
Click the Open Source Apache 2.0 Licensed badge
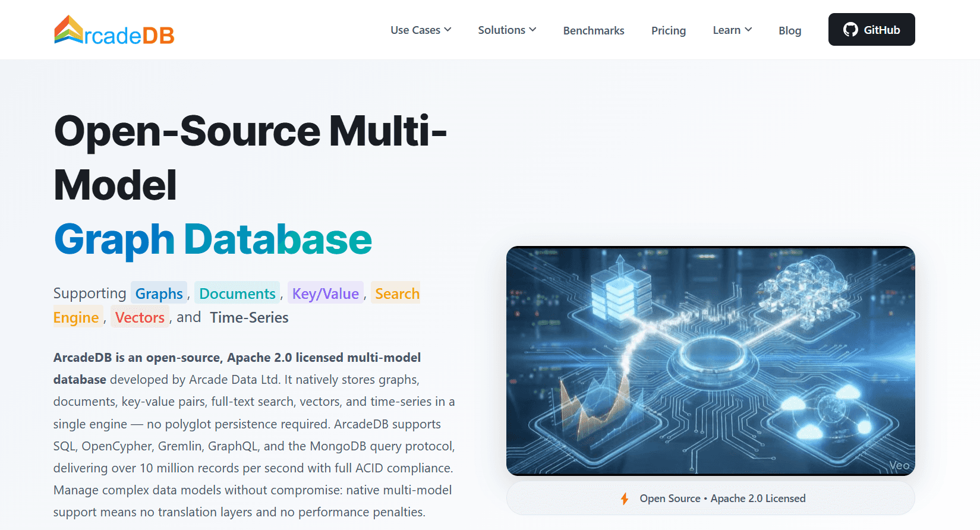click(x=711, y=499)
